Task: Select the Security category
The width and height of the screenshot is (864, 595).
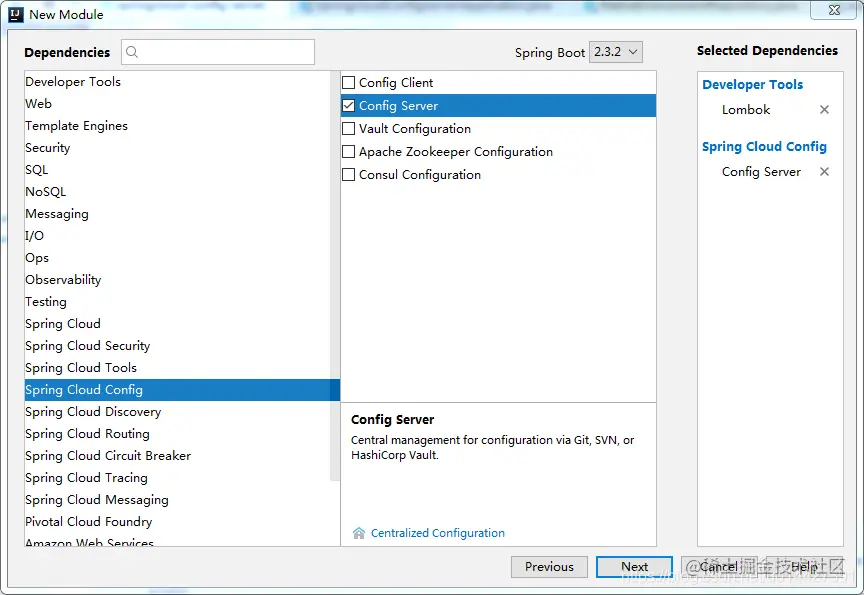Action: point(177,148)
